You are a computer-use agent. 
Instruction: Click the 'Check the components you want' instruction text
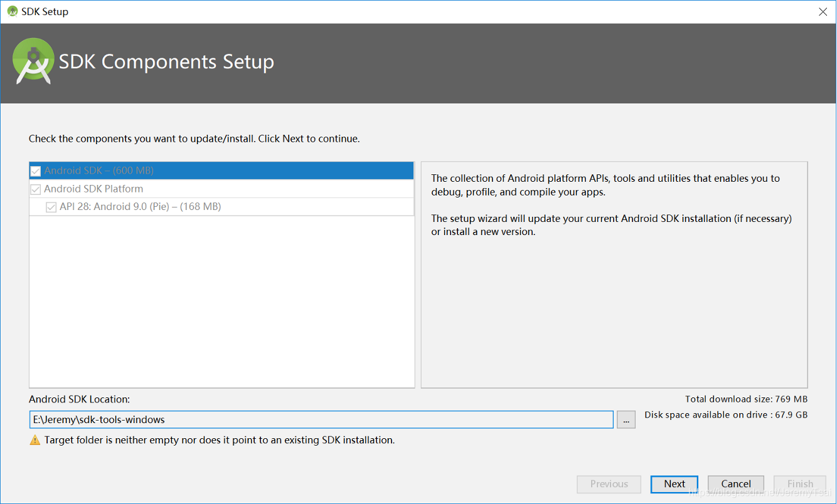point(195,139)
